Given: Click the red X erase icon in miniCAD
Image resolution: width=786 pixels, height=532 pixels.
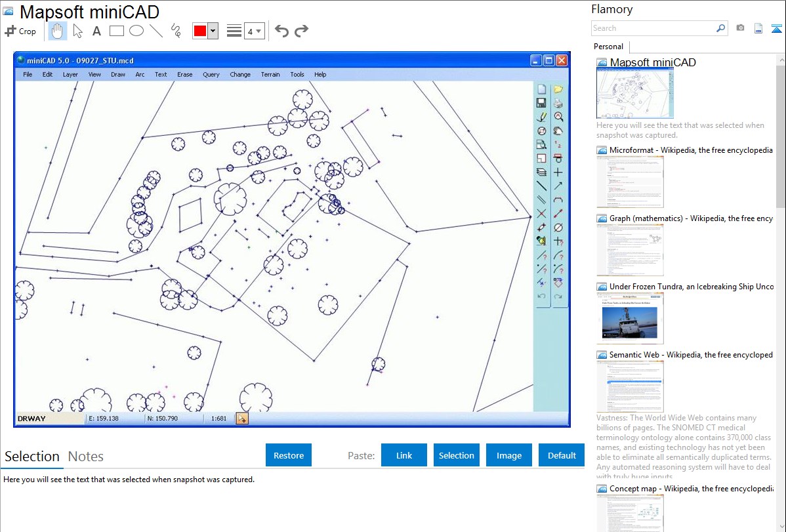Looking at the screenshot, I should pos(541,214).
